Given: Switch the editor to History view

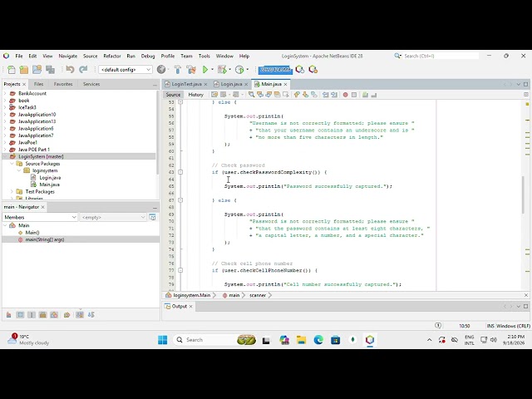Looking at the screenshot, I should coord(196,95).
